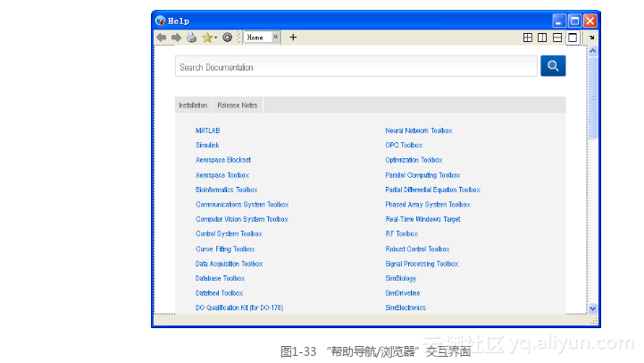The height and width of the screenshot is (363, 644).
Task: Open the MATLAB documentation link
Action: point(208,131)
